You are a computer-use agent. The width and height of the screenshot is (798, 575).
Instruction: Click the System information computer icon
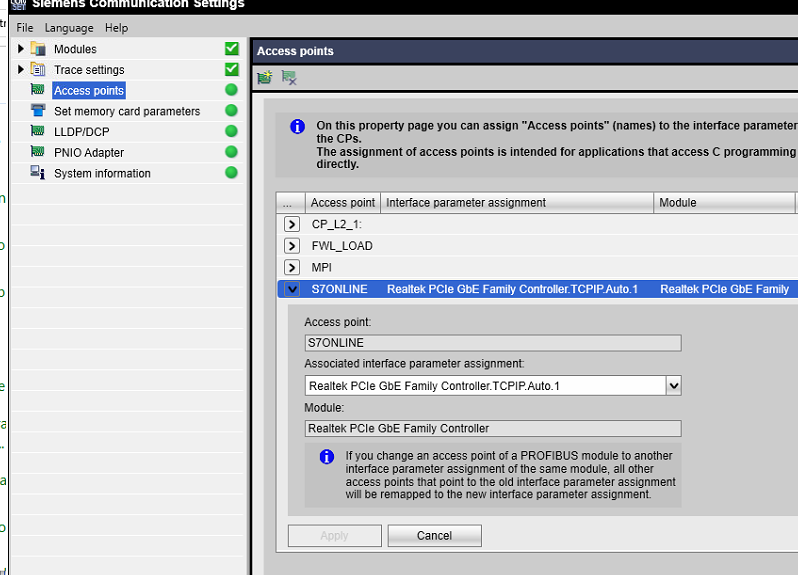point(38,172)
